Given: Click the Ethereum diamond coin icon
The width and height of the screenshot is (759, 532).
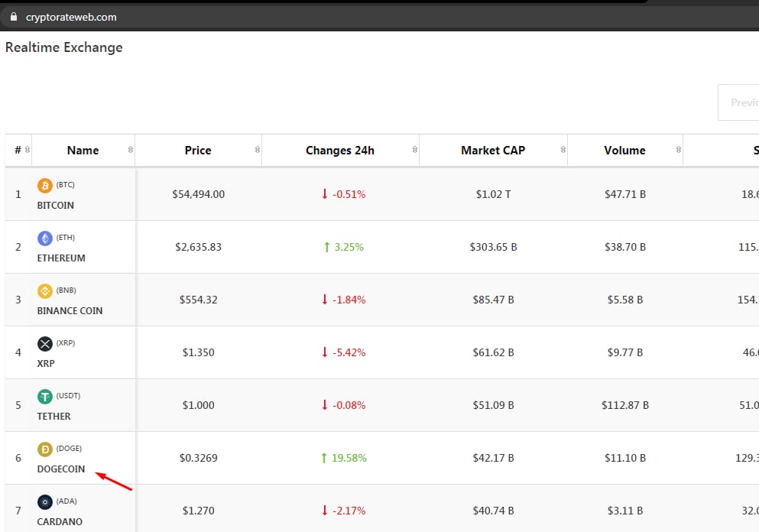Looking at the screenshot, I should pos(45,238).
